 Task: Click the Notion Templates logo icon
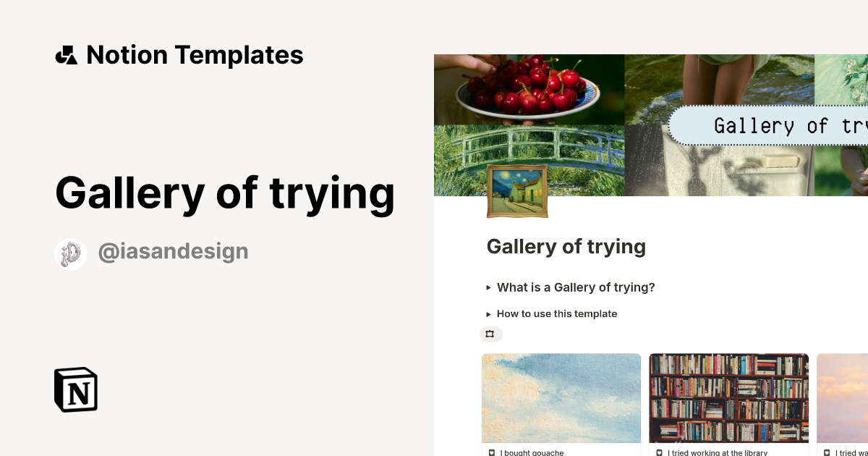click(x=66, y=54)
